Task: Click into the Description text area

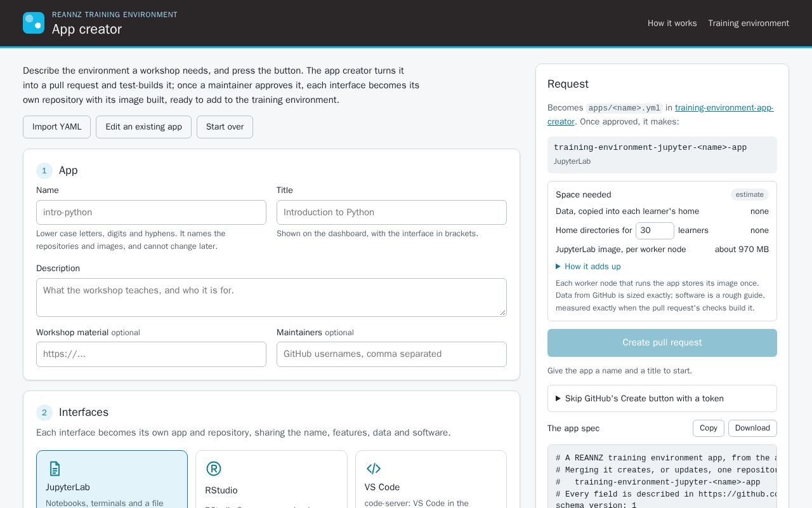Action: 272,297
